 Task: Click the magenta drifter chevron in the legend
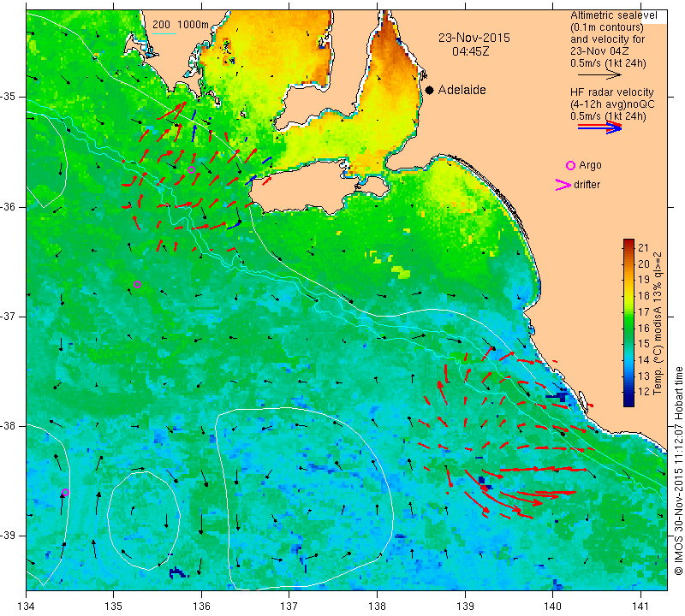(563, 185)
